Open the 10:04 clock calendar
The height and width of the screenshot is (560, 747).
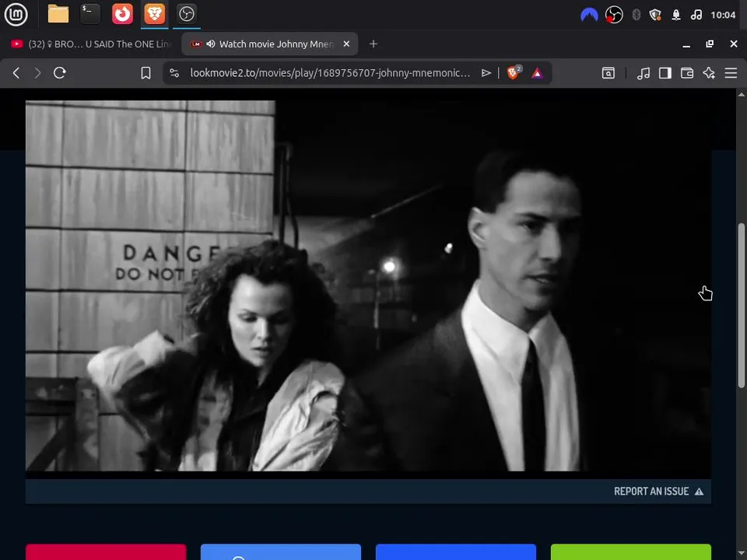pos(723,15)
